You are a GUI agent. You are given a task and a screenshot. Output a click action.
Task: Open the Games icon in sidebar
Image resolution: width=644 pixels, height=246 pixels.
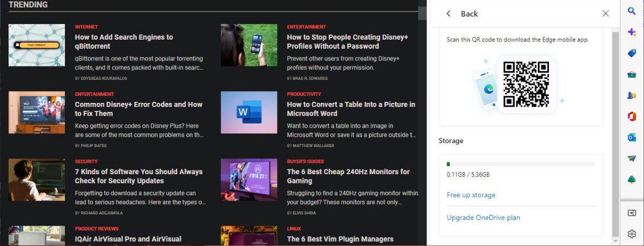click(x=632, y=95)
